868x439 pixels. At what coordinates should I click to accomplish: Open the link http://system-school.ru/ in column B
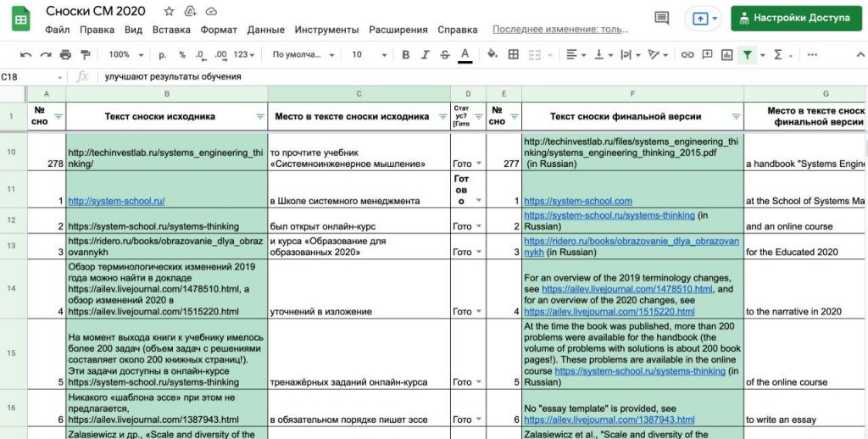[x=116, y=201]
